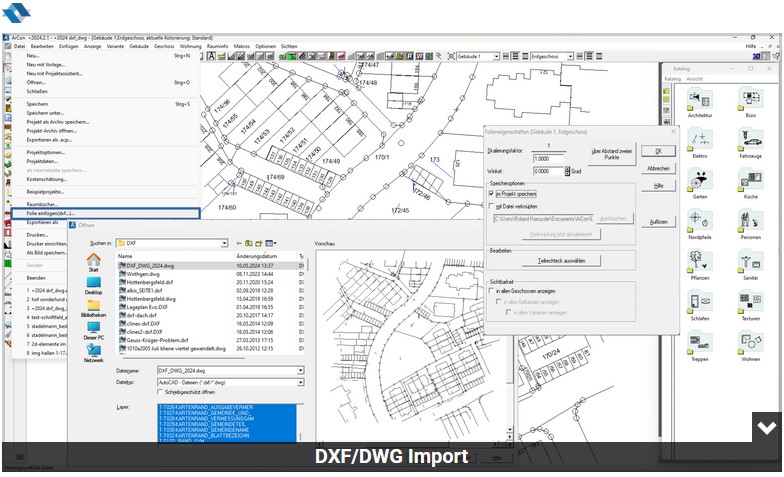
Task: Open the Wohnen catalog folder
Action: pos(750,346)
